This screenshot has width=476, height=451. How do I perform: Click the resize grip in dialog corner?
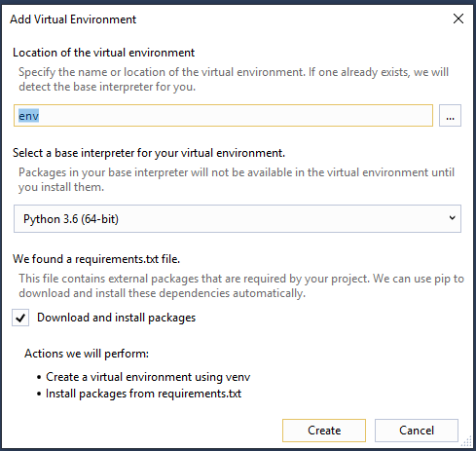pyautogui.click(x=466, y=441)
